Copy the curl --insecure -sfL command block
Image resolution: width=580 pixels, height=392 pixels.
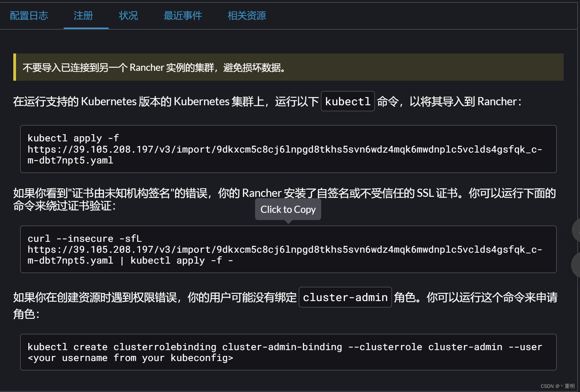pos(288,249)
